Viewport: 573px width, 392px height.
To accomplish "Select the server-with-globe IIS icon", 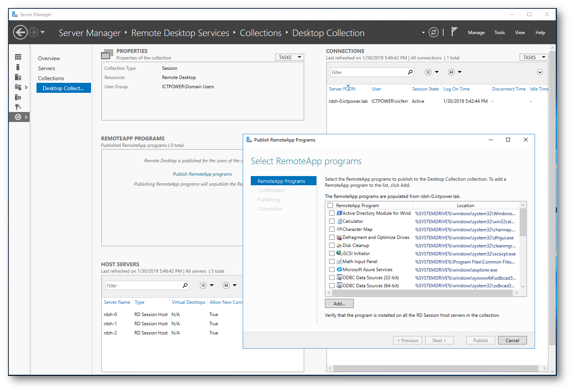I will [x=18, y=97].
